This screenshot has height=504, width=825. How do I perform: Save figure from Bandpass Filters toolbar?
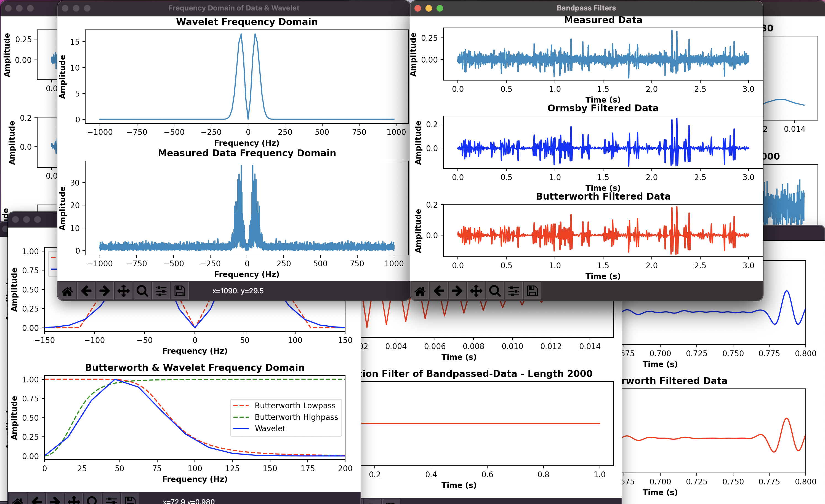pos(532,291)
